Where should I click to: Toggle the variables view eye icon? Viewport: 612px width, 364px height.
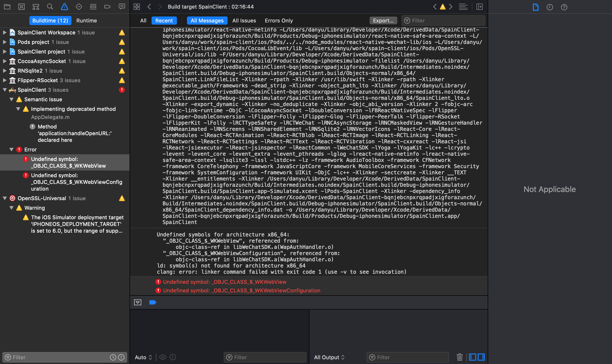pyautogui.click(x=163, y=357)
